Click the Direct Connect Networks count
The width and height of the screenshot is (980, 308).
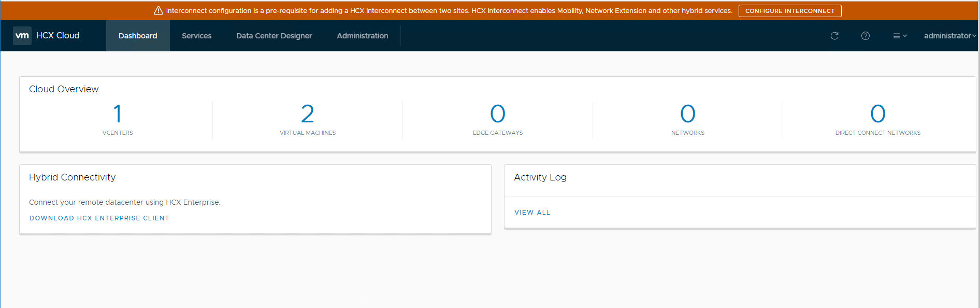[878, 114]
